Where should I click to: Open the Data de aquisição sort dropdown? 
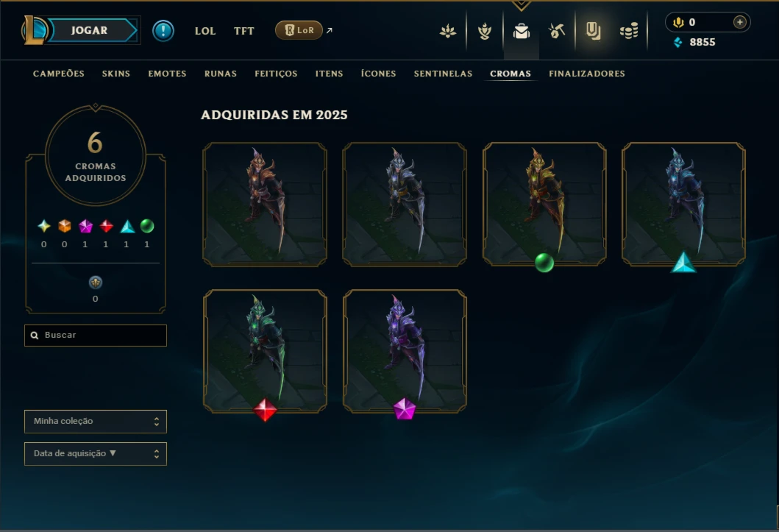(96, 453)
